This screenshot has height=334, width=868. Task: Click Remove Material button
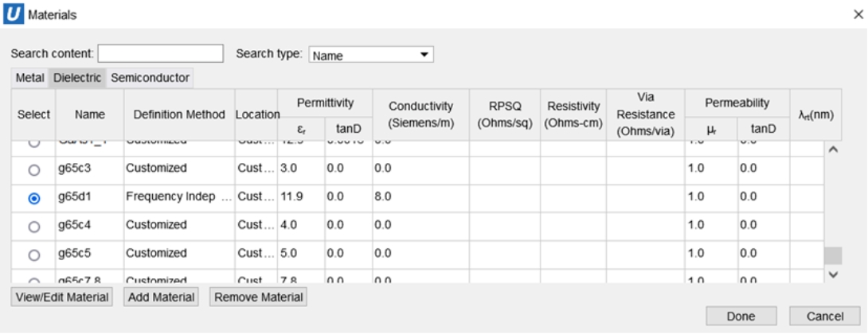(258, 297)
